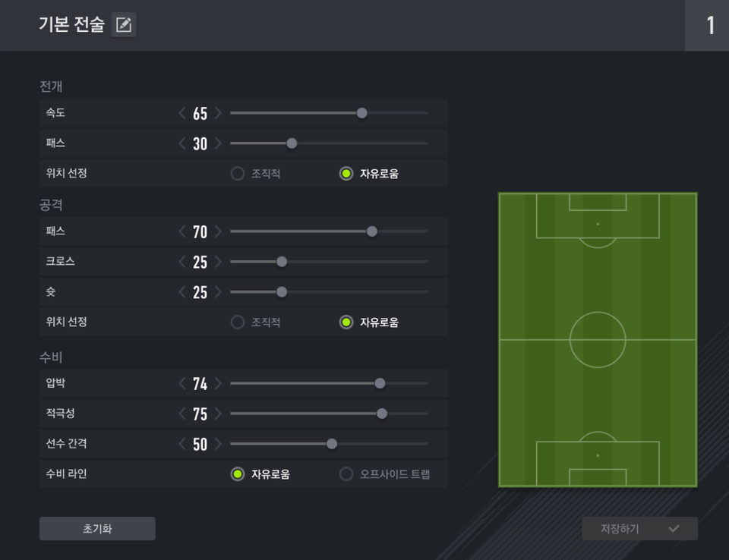Decrease 압박 value with left arrow
This screenshot has height=560, width=729.
(x=182, y=383)
